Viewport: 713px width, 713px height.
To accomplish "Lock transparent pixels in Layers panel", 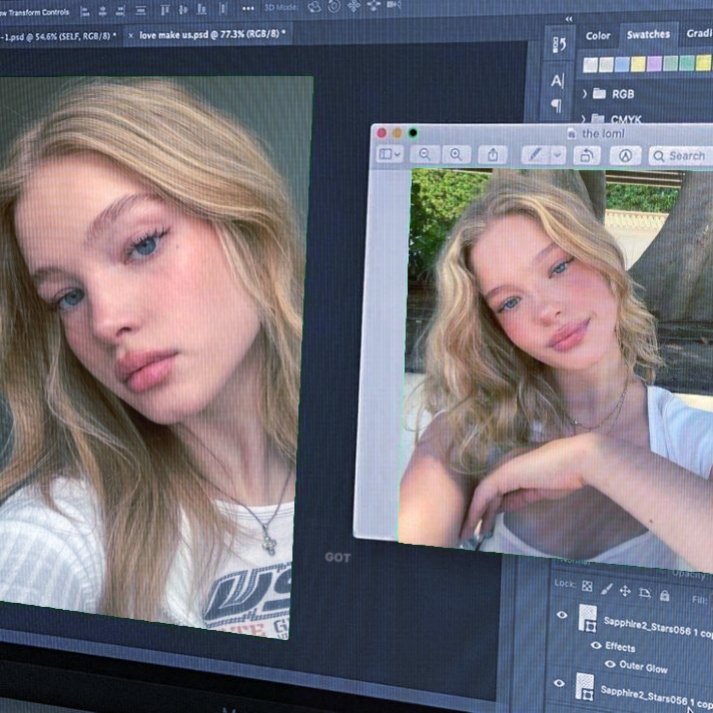I will point(587,586).
